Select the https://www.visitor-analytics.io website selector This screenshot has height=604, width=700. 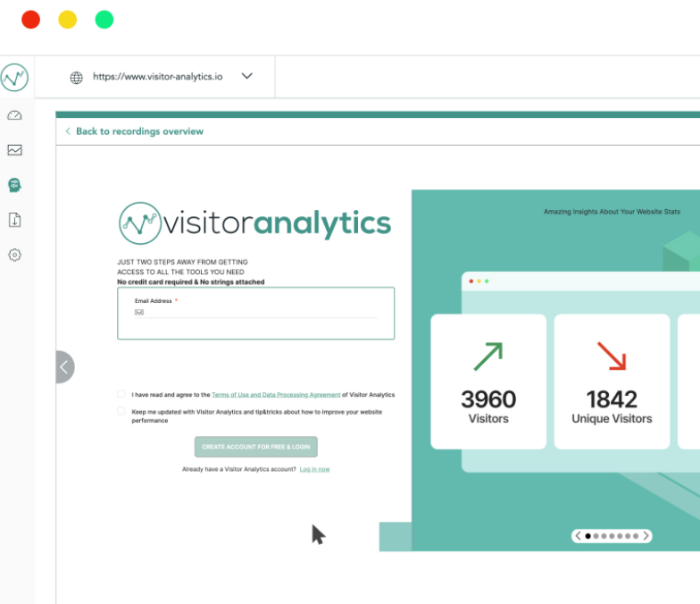tap(157, 77)
